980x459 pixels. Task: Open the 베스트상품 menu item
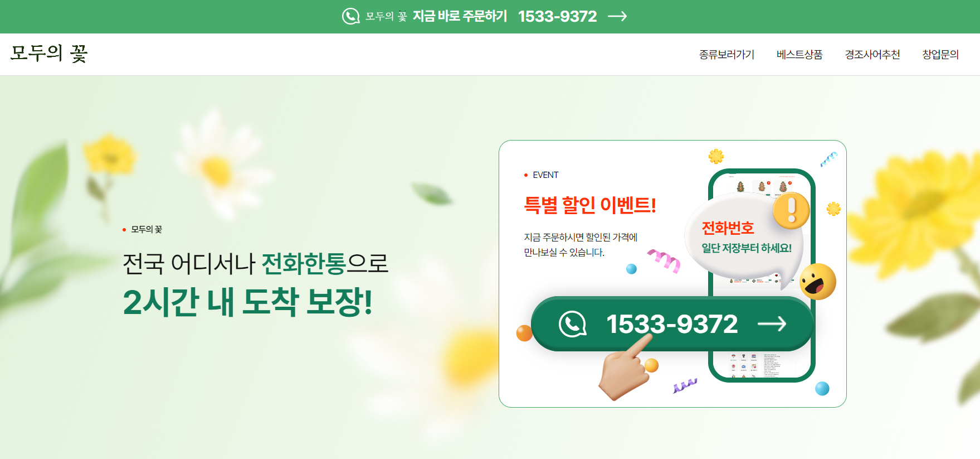799,55
